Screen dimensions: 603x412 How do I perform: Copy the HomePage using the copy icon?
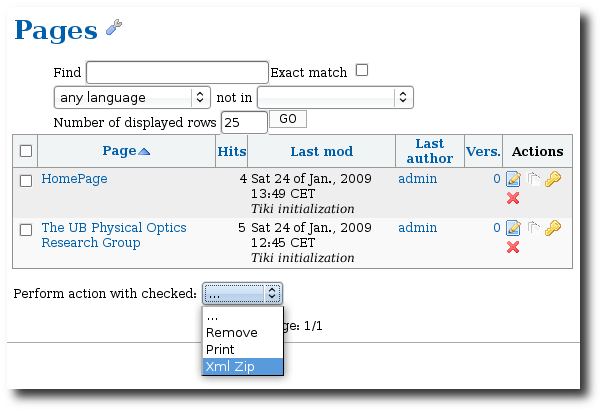pos(533,179)
